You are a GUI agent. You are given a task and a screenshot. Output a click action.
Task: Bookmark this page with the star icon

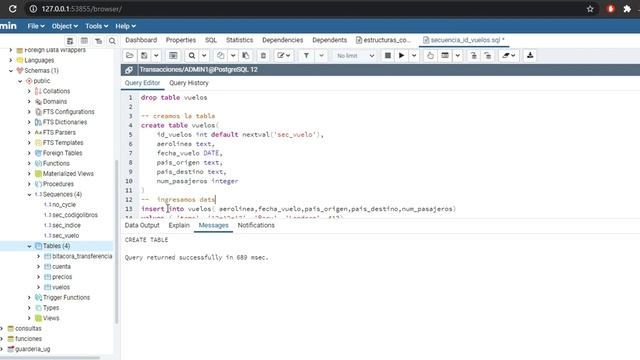tap(590, 9)
